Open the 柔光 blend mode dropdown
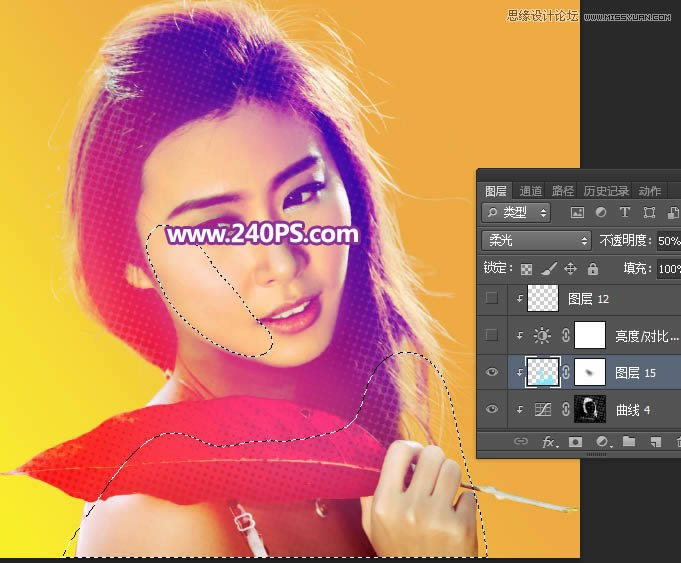 [536, 241]
